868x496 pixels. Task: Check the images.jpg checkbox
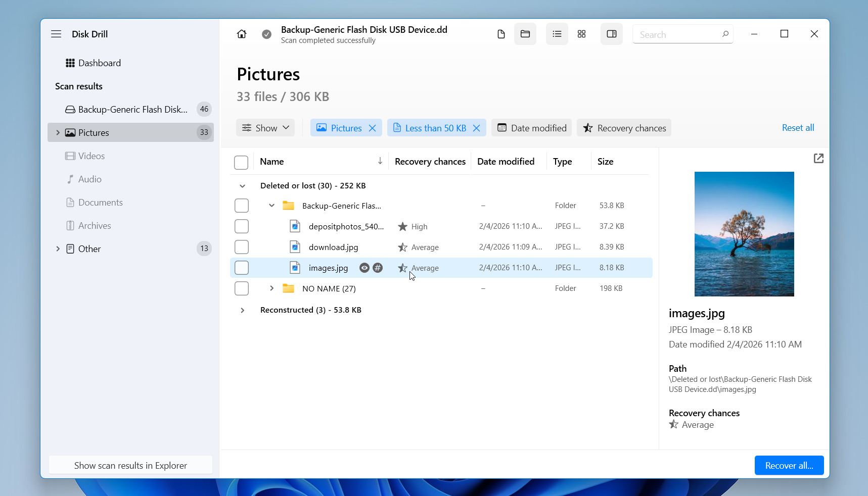point(242,268)
